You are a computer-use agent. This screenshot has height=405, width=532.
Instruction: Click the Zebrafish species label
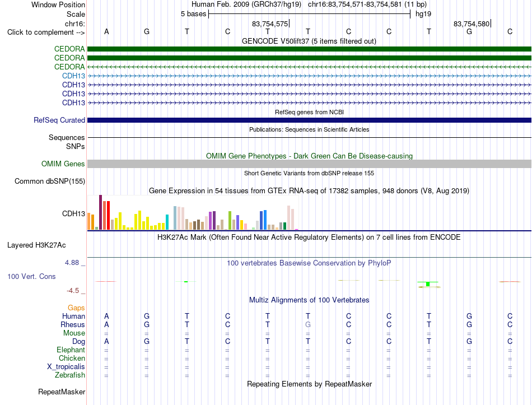coord(70,375)
